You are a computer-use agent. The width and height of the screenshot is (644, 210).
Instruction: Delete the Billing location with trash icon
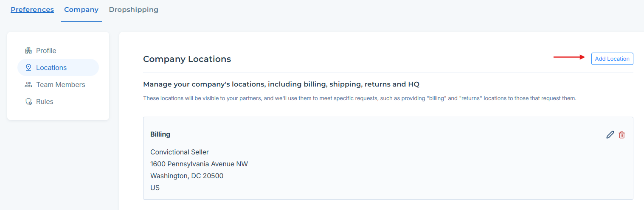pos(622,135)
